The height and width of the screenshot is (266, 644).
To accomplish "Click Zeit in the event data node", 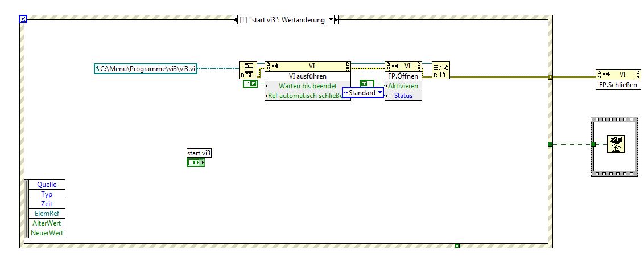I will [47, 204].
